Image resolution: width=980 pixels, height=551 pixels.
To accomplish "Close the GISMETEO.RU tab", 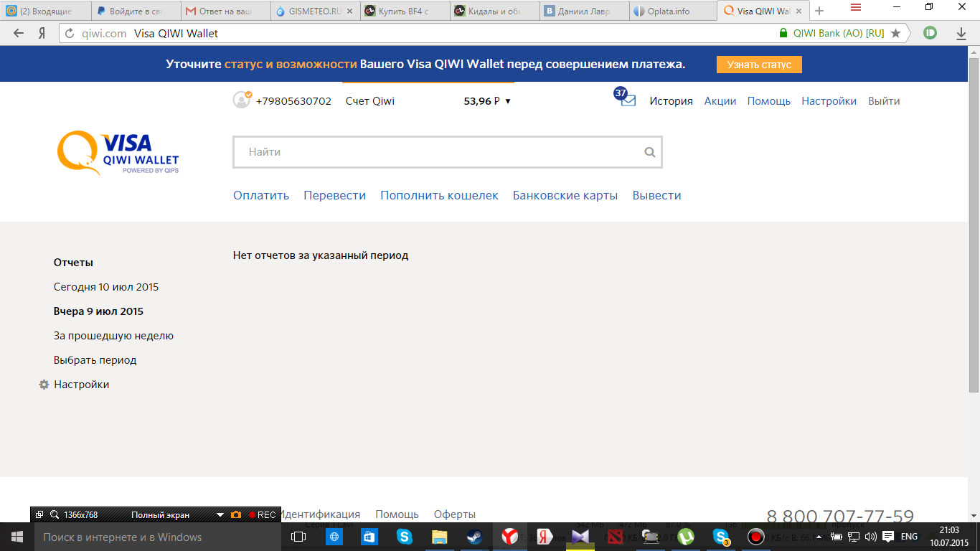I will pos(350,11).
